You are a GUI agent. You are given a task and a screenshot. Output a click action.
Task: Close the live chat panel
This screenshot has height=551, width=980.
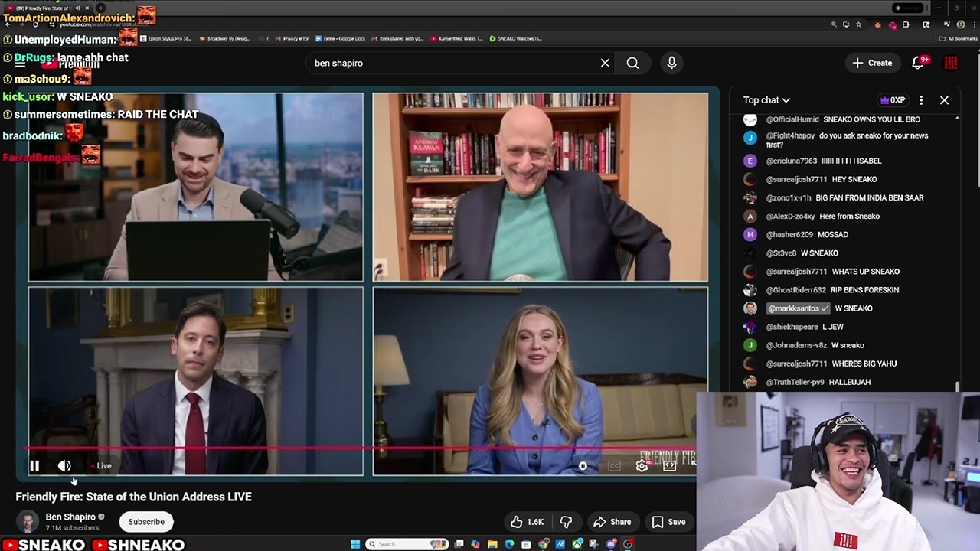click(944, 100)
